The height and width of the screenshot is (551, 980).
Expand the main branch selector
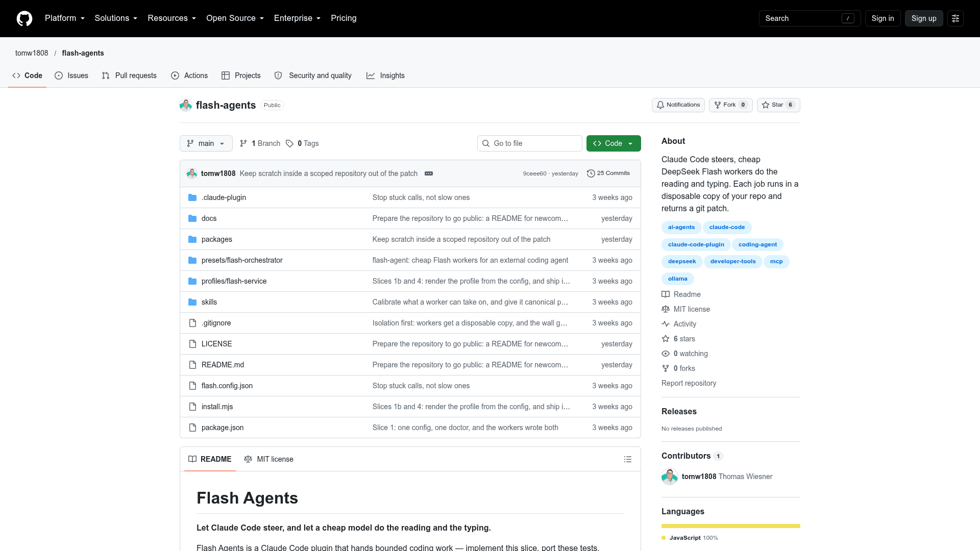tap(206, 143)
